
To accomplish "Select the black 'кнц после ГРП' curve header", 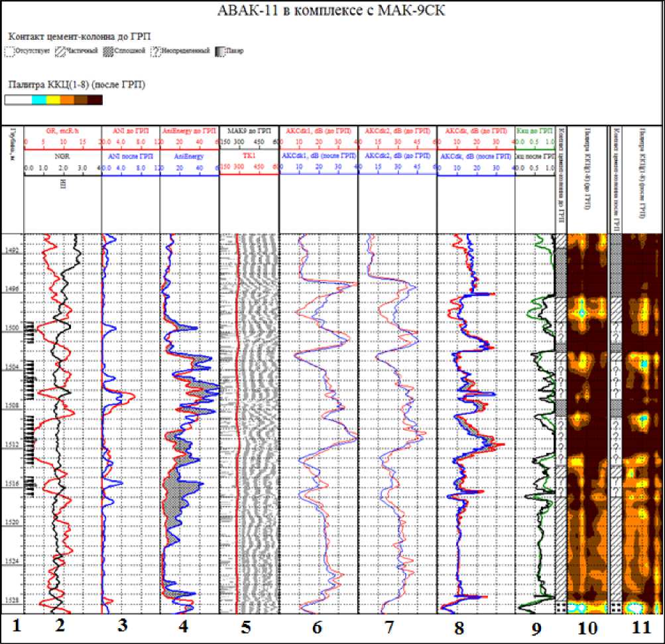I will (x=535, y=157).
